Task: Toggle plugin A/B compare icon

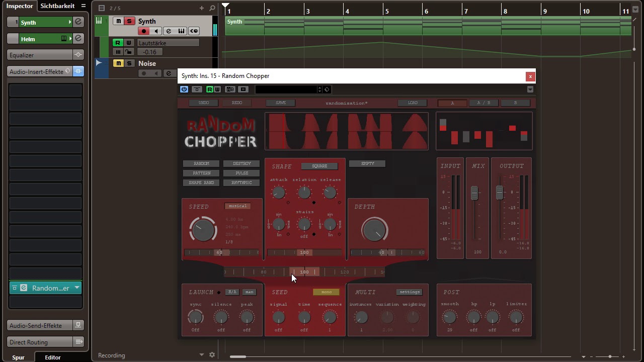Action: (x=230, y=89)
